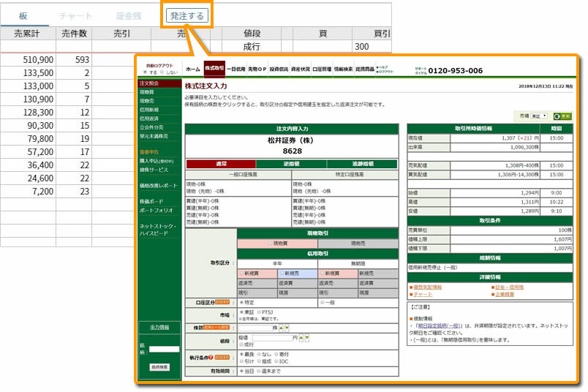Open 先物OP navigation tab

pos(257,69)
